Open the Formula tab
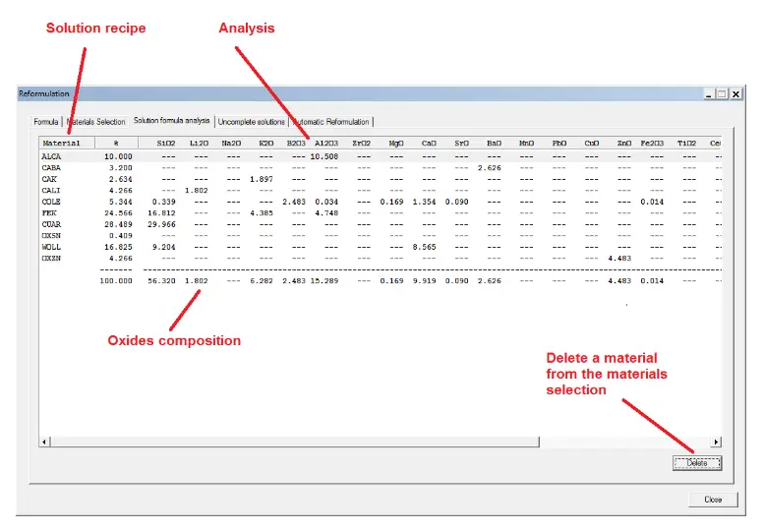This screenshot has height=532, width=764. pos(46,122)
